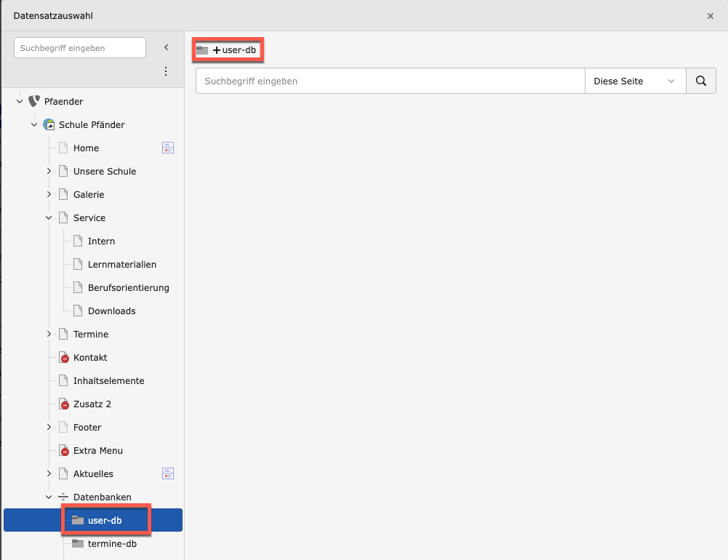728x560 pixels.
Task: Click the page icon next to Home
Action: 63,148
